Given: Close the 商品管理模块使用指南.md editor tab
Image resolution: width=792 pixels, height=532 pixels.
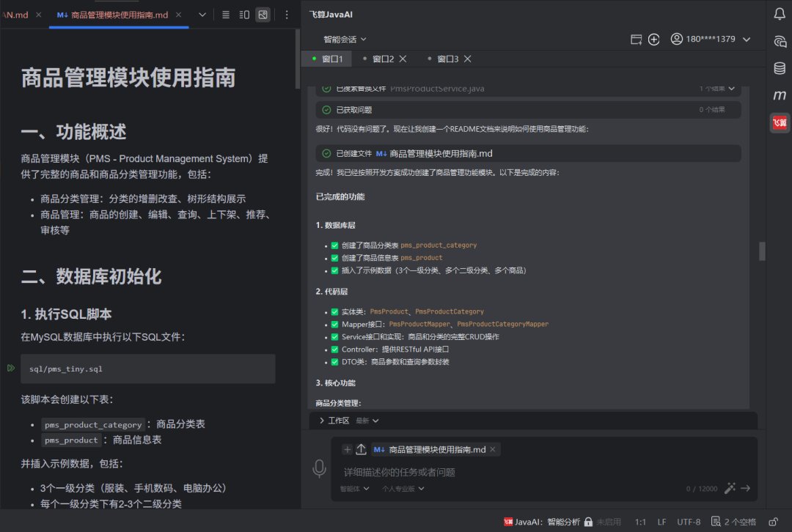Looking at the screenshot, I should coord(178,15).
